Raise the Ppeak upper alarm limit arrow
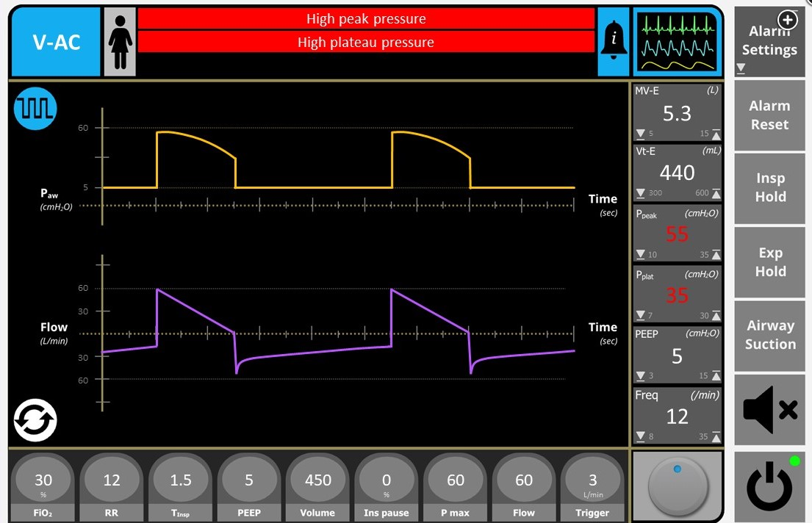812x523 pixels. pyautogui.click(x=716, y=255)
